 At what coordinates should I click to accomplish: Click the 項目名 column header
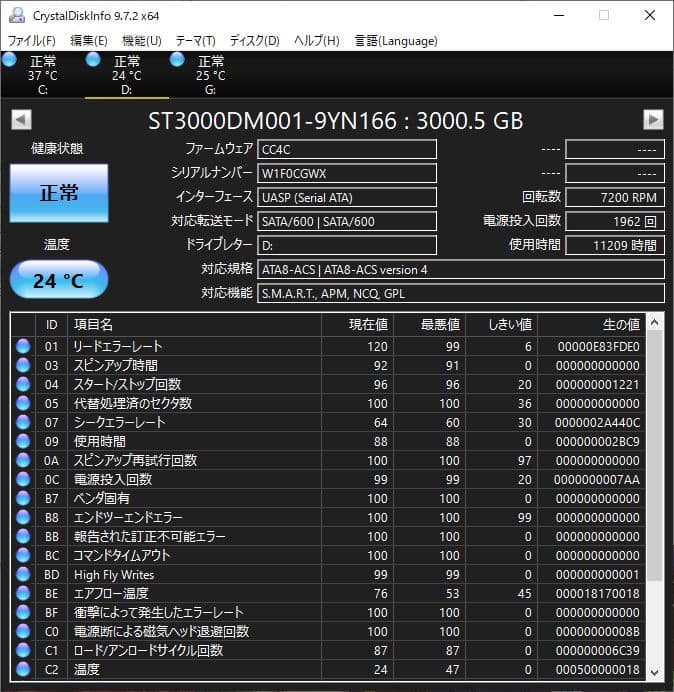(194, 325)
